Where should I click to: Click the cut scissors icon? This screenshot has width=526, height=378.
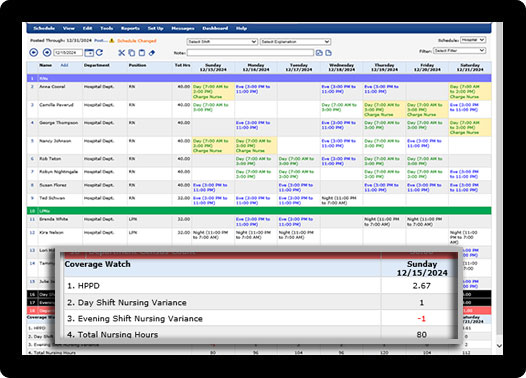(121, 53)
